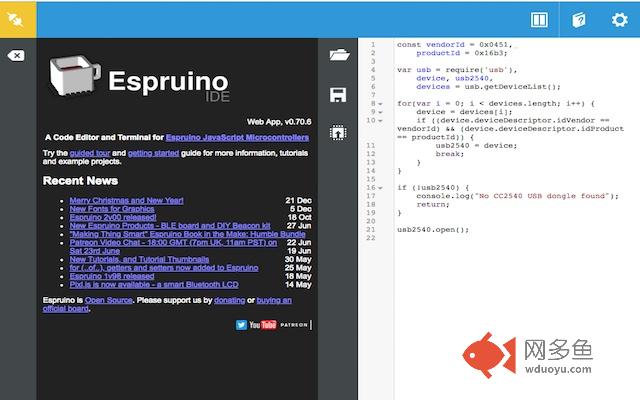Viewport: 640px width, 400px height.
Task: Click the if (!usb2540) code line
Action: 433,188
